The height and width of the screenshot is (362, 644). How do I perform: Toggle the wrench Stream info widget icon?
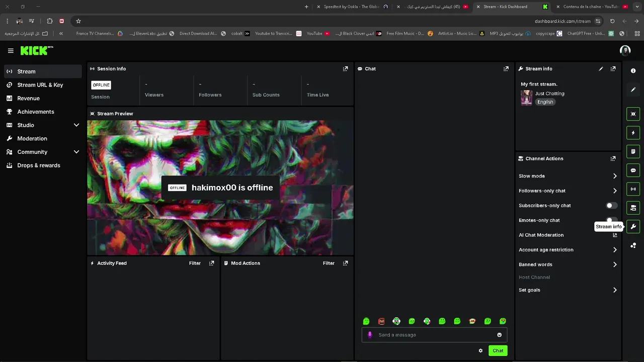tap(633, 227)
